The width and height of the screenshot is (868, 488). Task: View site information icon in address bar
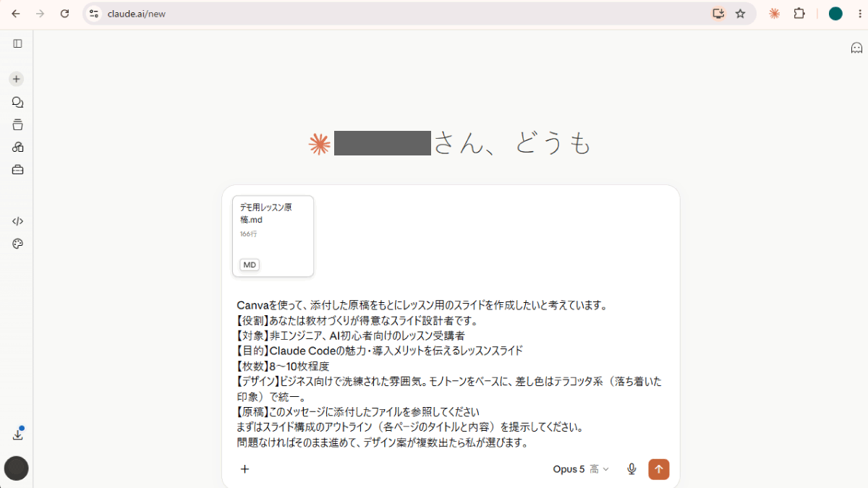pos(94,13)
